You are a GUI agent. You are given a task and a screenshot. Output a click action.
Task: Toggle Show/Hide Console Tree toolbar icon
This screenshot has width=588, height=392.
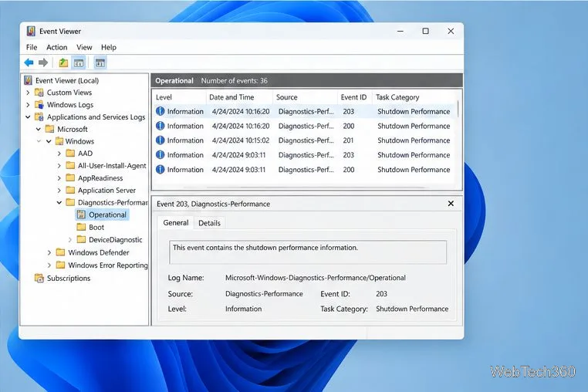coord(79,63)
